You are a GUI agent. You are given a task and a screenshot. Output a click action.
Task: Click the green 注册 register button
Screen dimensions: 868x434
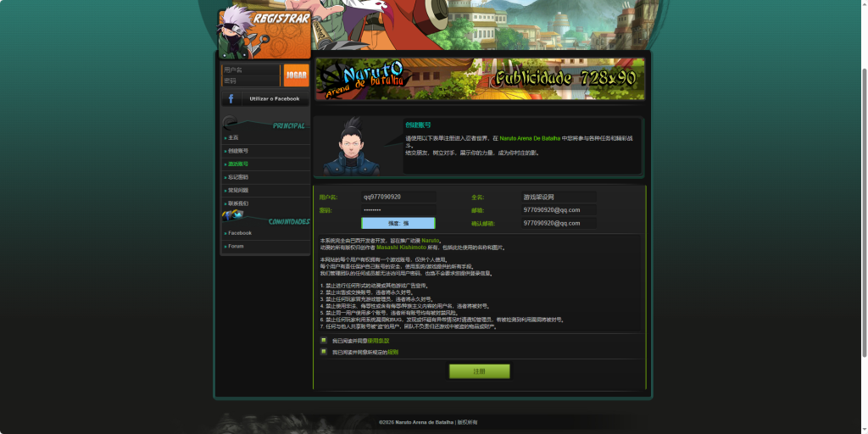point(480,371)
